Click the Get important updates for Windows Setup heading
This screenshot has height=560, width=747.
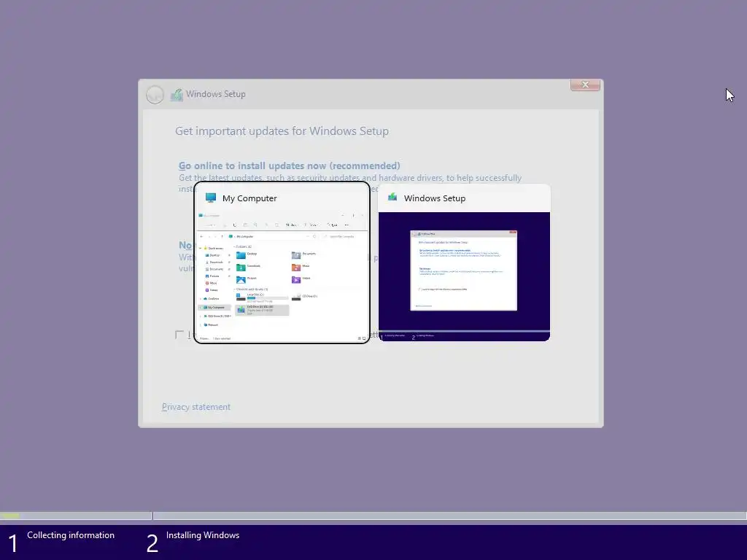tap(282, 131)
